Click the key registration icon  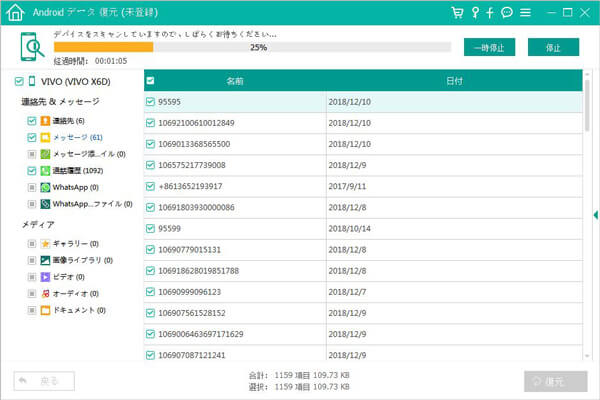[474, 13]
